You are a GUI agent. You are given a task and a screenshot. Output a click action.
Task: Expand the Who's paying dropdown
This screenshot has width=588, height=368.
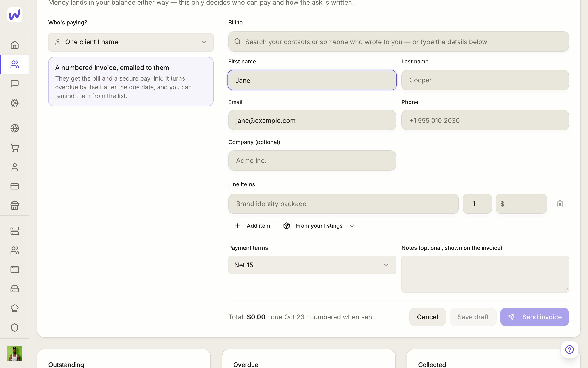(x=131, y=42)
